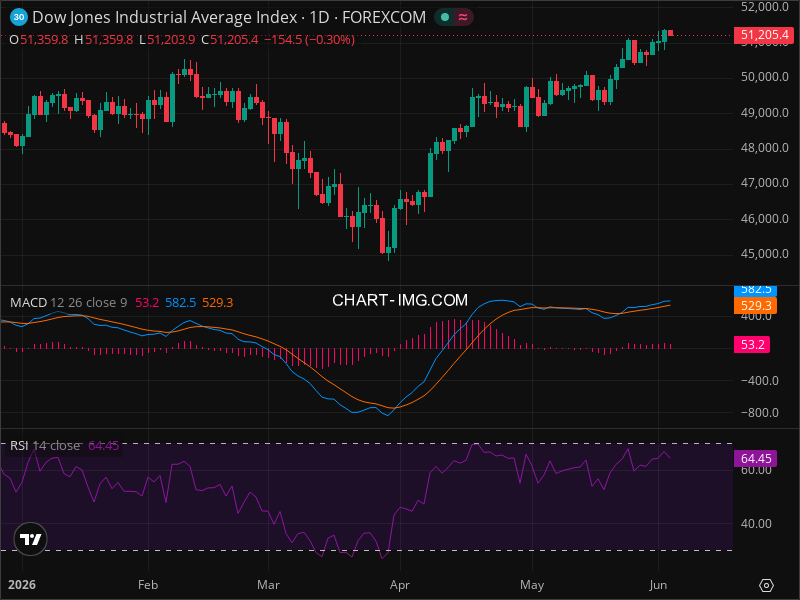Click the 50,000.0 price axis label

[x=764, y=77]
